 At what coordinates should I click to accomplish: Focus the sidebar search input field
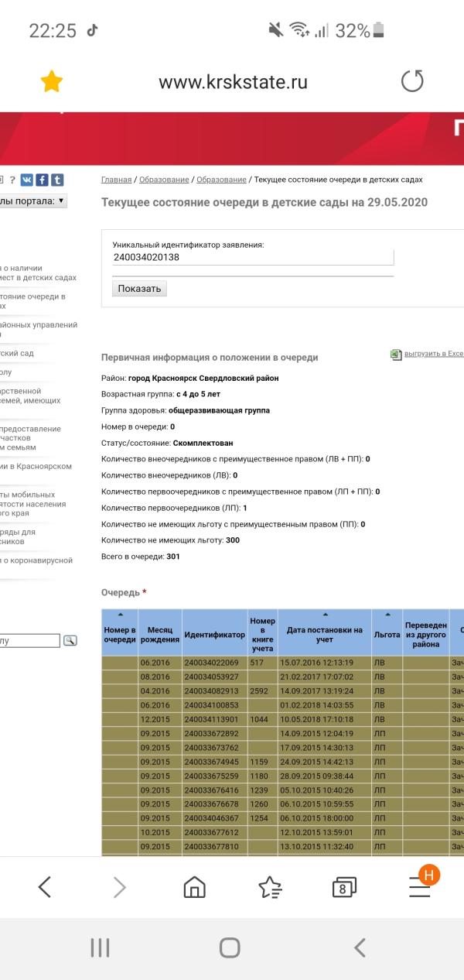30,641
